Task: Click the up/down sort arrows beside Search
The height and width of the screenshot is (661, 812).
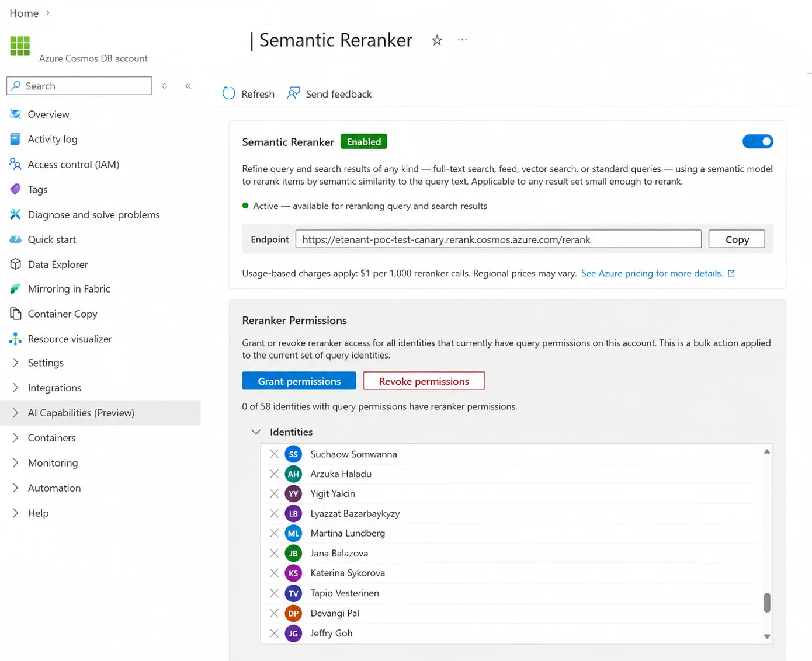Action: (165, 86)
